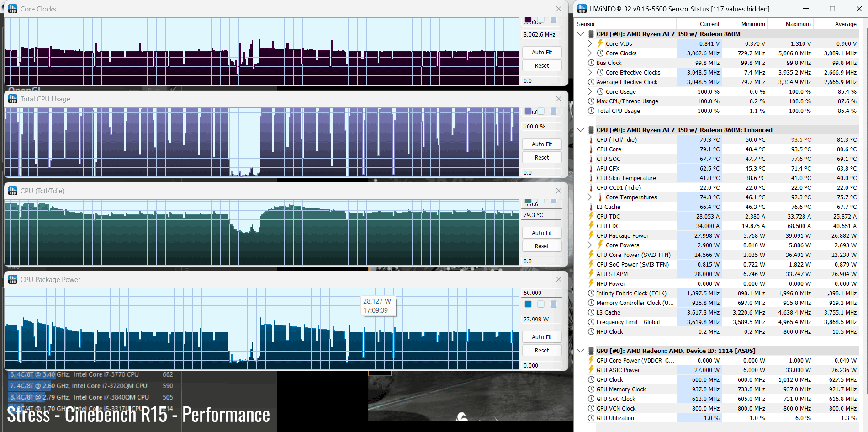Click the Maximum column header
The height and width of the screenshot is (432, 868).
(790, 24)
